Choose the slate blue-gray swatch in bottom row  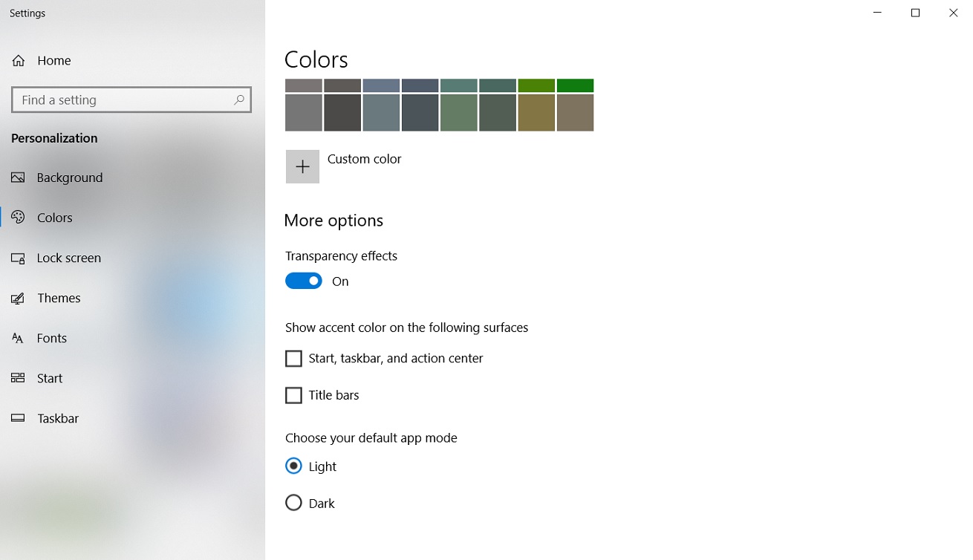381,112
